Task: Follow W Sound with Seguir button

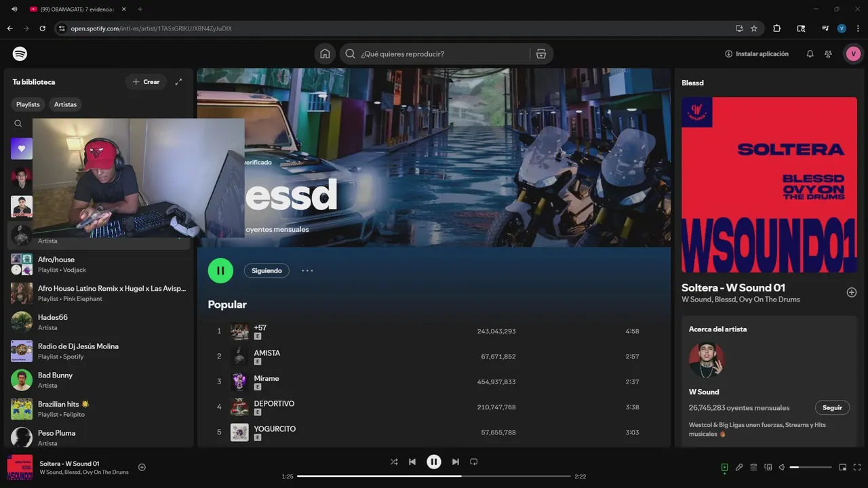Action: [x=832, y=408]
